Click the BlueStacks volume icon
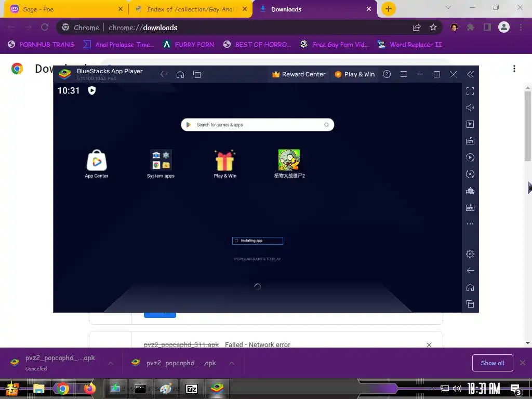 point(470,108)
